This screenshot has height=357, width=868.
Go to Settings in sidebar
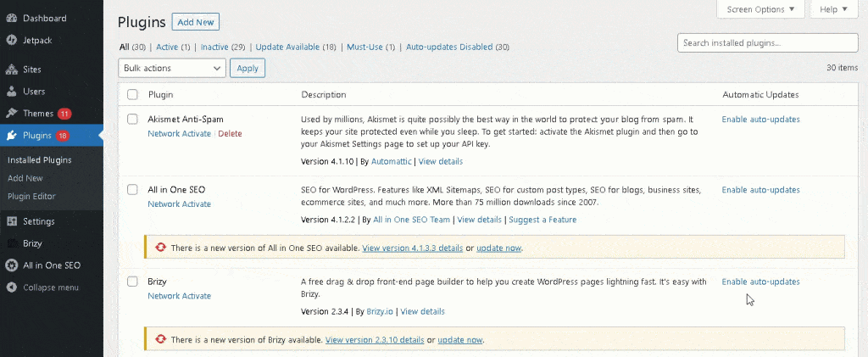click(39, 221)
